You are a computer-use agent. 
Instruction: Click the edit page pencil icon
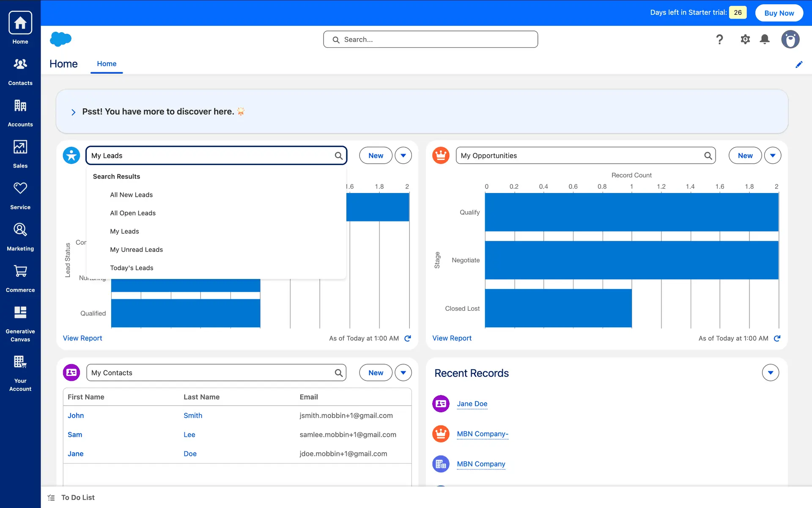pyautogui.click(x=799, y=64)
